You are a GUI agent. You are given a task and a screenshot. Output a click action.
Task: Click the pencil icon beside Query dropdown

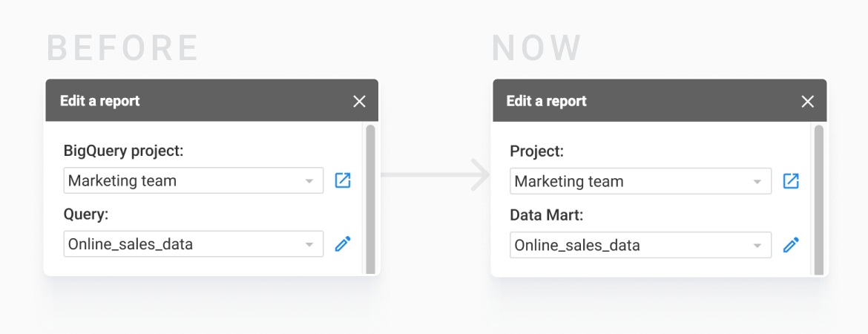(343, 243)
